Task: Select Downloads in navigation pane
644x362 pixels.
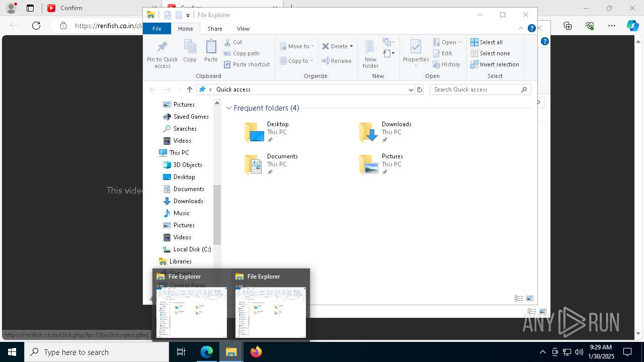Action: [x=184, y=201]
